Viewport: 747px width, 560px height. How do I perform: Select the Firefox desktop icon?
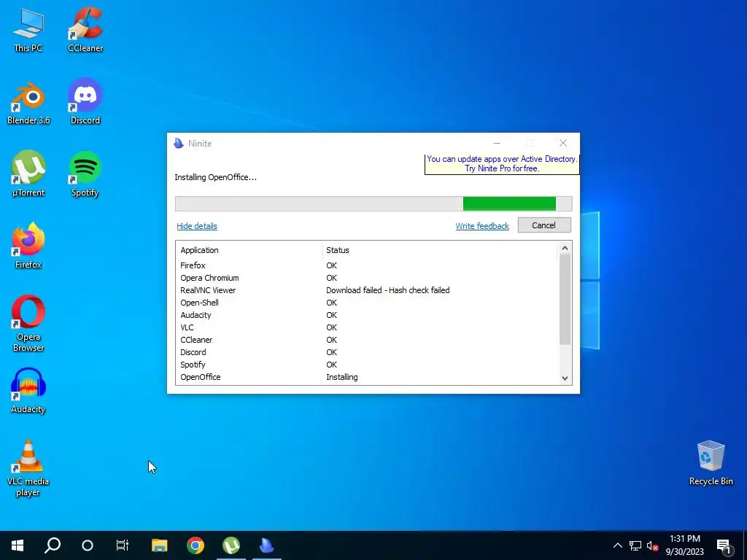[28, 246]
